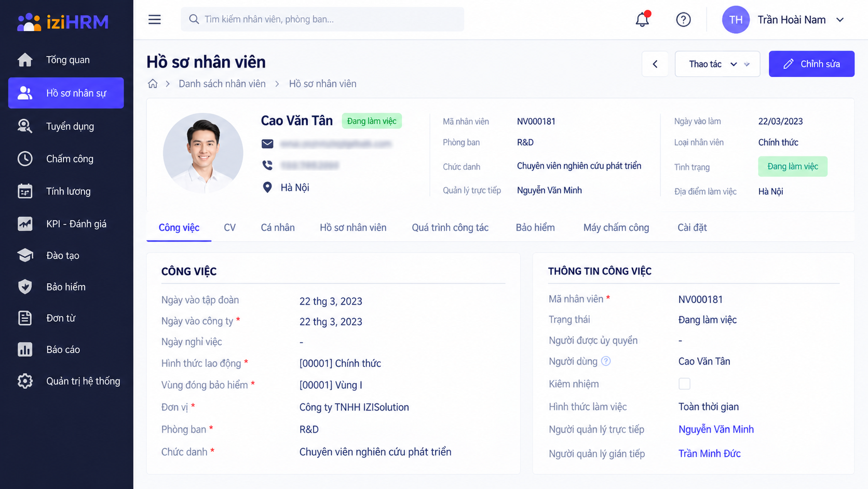Open KPI - Đánh giá section

(66, 224)
